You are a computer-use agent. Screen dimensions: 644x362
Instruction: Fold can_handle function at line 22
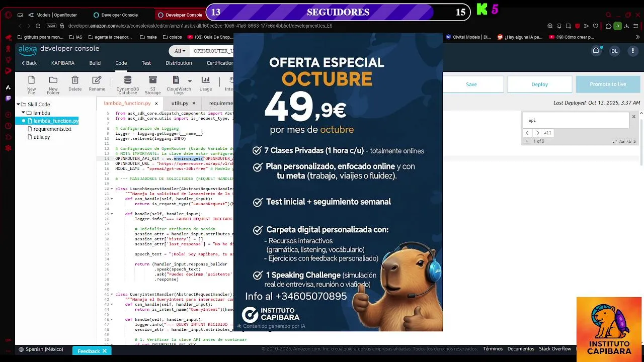(x=111, y=199)
